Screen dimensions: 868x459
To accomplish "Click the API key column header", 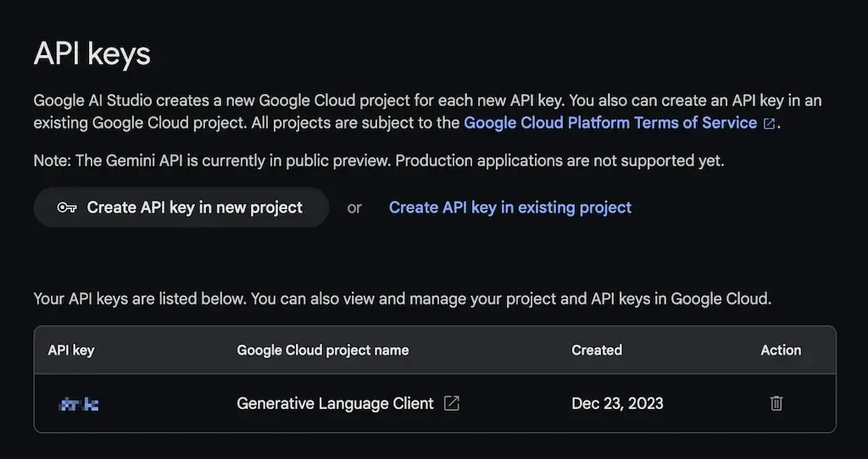I will pyautogui.click(x=71, y=350).
